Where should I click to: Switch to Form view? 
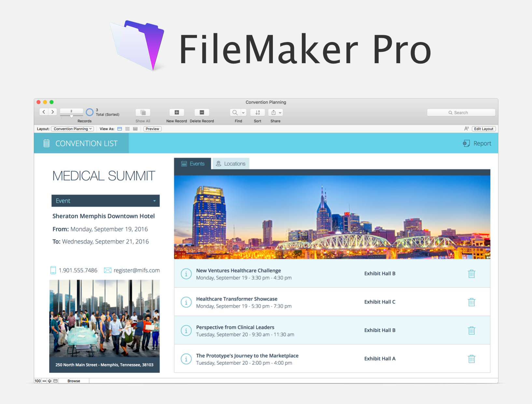click(119, 129)
